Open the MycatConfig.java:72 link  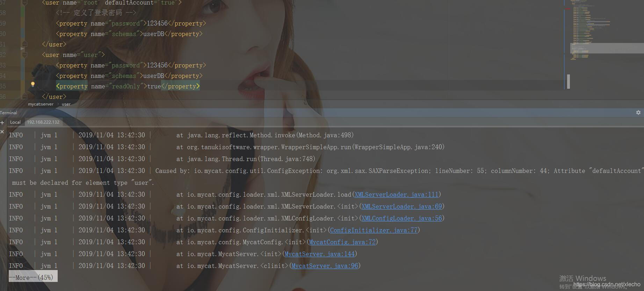[x=342, y=242]
